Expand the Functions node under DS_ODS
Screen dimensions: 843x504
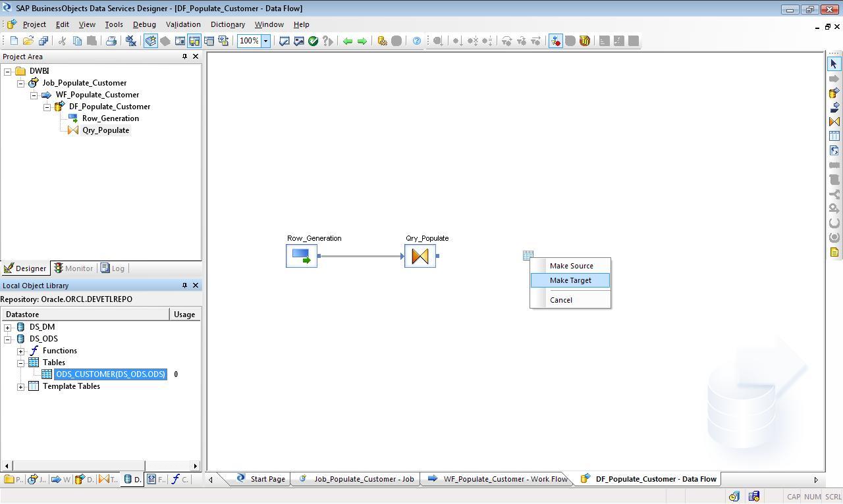coord(21,351)
